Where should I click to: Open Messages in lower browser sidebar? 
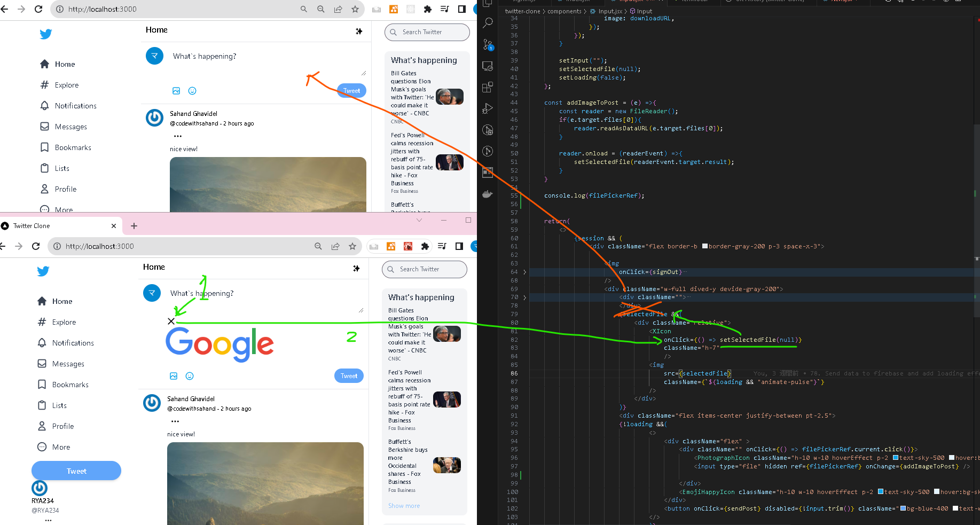(61, 364)
